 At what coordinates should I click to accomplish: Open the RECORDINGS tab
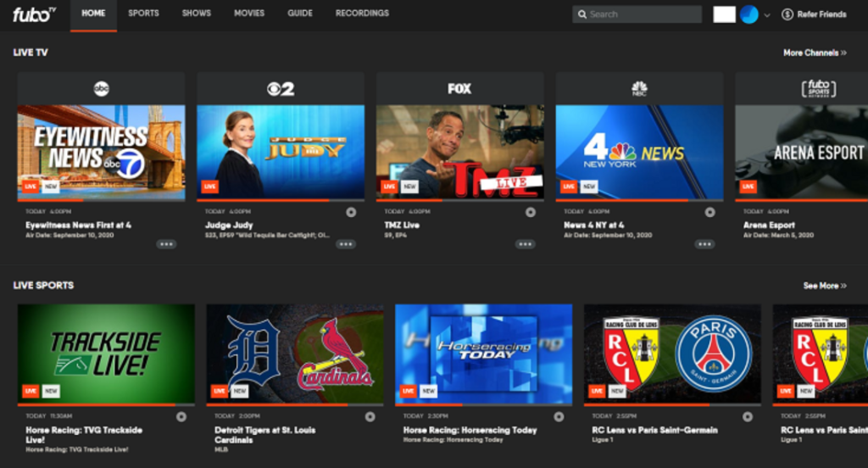click(362, 14)
